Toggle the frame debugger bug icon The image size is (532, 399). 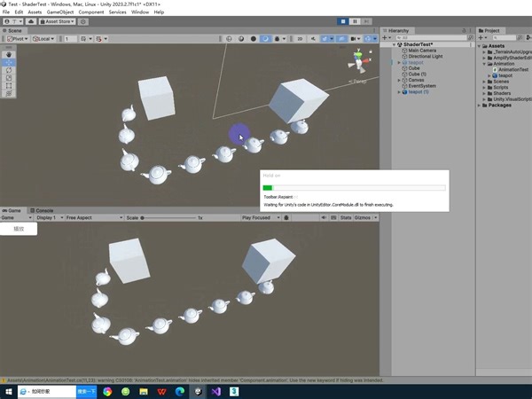(x=286, y=218)
